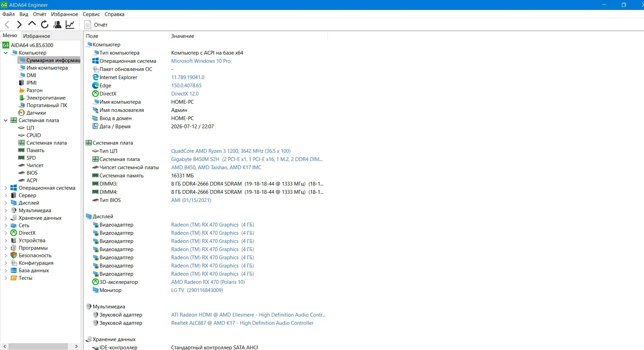Open the LG TV monitor link
This screenshot has width=644, height=350.
pos(197,290)
